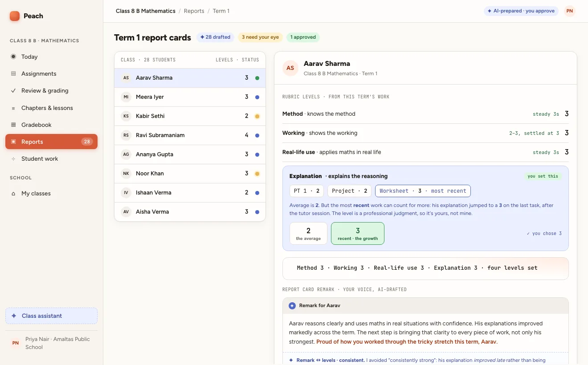Click the Reports count badge 28
588x365 pixels.
[x=87, y=142]
